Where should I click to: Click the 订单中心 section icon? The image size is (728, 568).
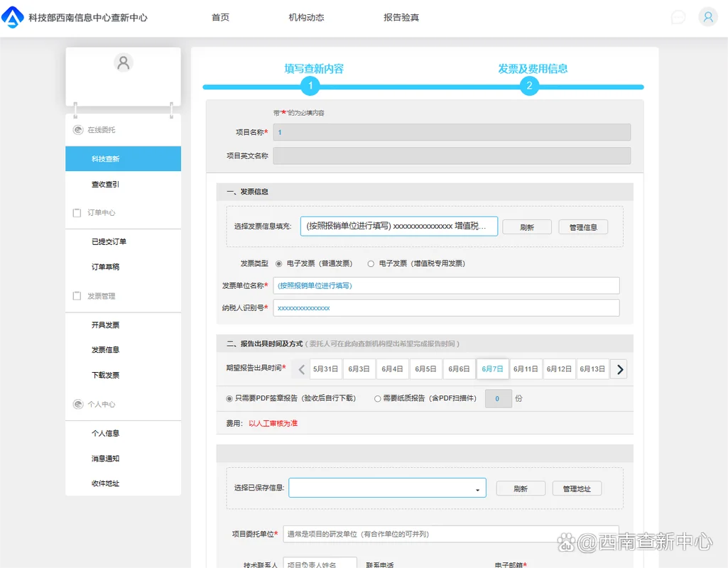point(77,212)
